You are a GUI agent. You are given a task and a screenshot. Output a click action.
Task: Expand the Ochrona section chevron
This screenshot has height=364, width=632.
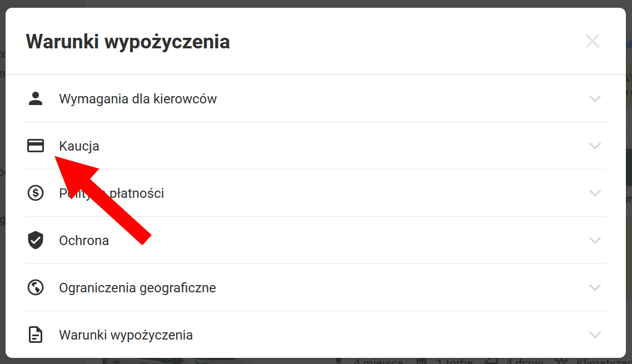click(595, 240)
